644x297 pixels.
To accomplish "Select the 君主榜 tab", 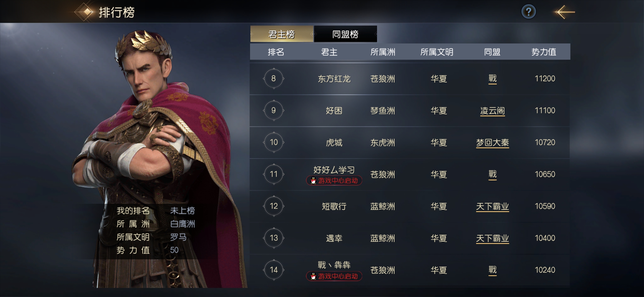I will tap(282, 34).
